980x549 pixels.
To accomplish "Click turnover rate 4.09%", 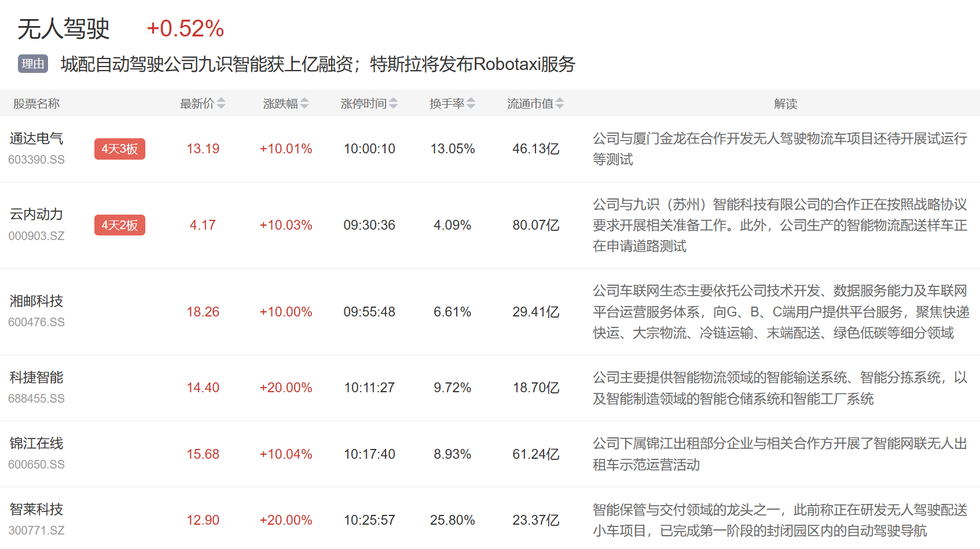I will tap(453, 225).
